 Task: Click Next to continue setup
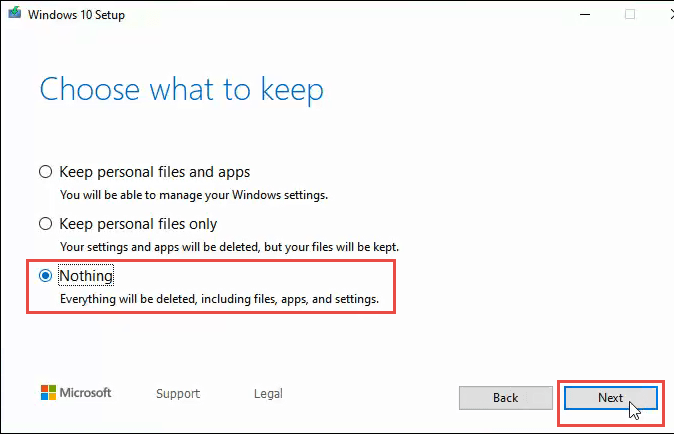610,397
